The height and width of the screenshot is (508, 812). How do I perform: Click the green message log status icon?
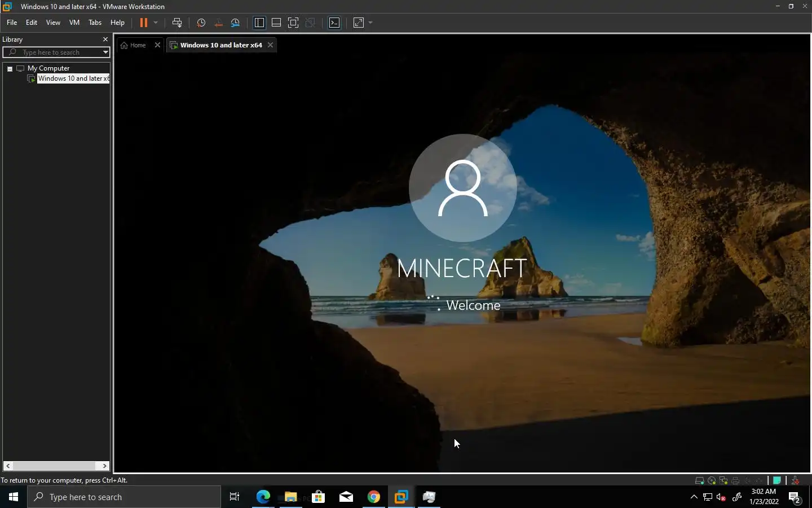[777, 481]
